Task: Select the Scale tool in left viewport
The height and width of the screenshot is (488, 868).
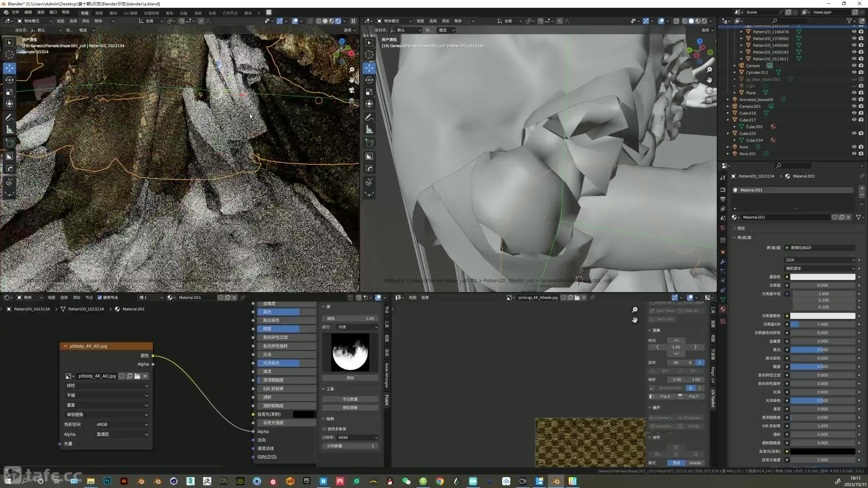Action: [x=9, y=92]
